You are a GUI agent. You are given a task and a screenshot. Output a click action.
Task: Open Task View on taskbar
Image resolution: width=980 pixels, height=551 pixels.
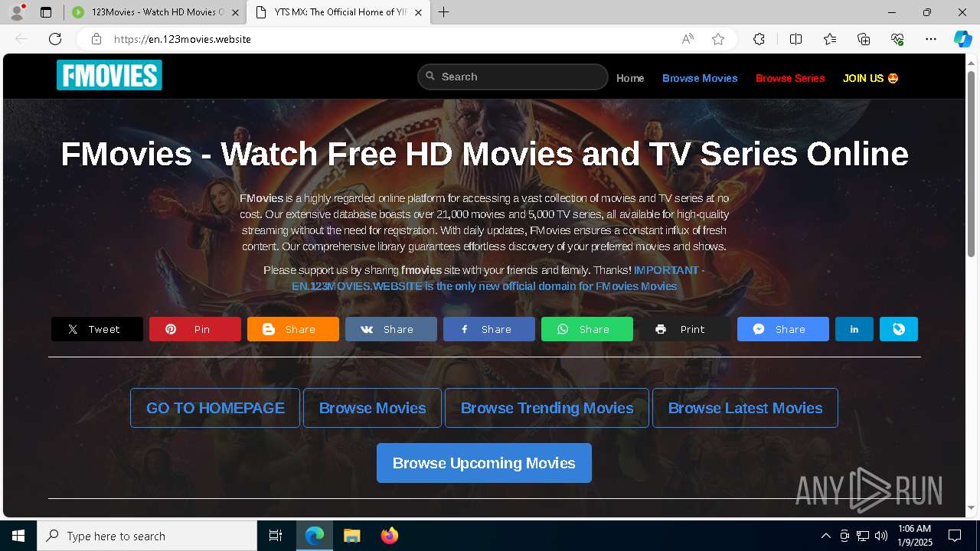[276, 536]
